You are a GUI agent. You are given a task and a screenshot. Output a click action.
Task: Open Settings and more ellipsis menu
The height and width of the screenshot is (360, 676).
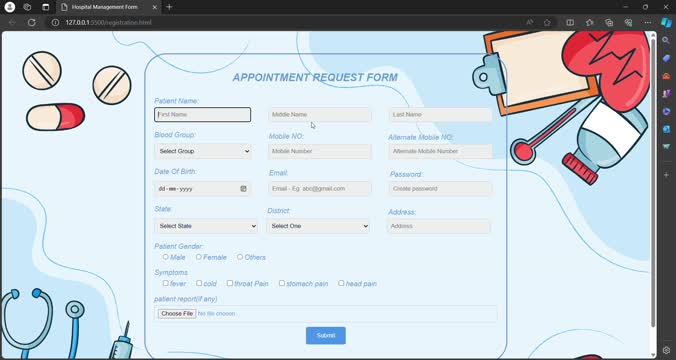[x=648, y=22]
